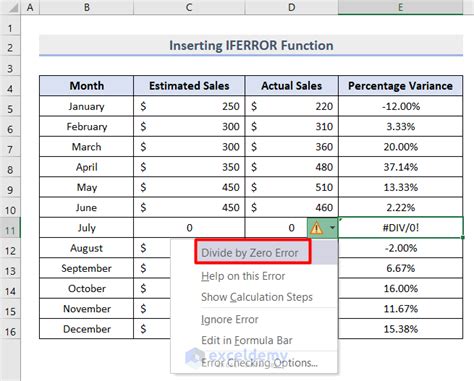Click the 20.00% variance cell
Image resolution: width=474 pixels, height=381 pixels.
click(x=401, y=147)
